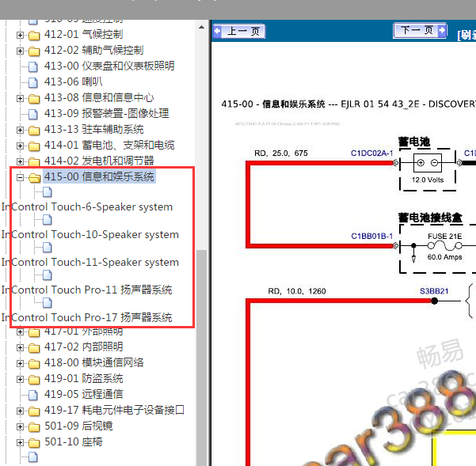Image resolution: width=476 pixels, height=466 pixels.
Task: Click splice label S3BB21
Action: tap(434, 291)
